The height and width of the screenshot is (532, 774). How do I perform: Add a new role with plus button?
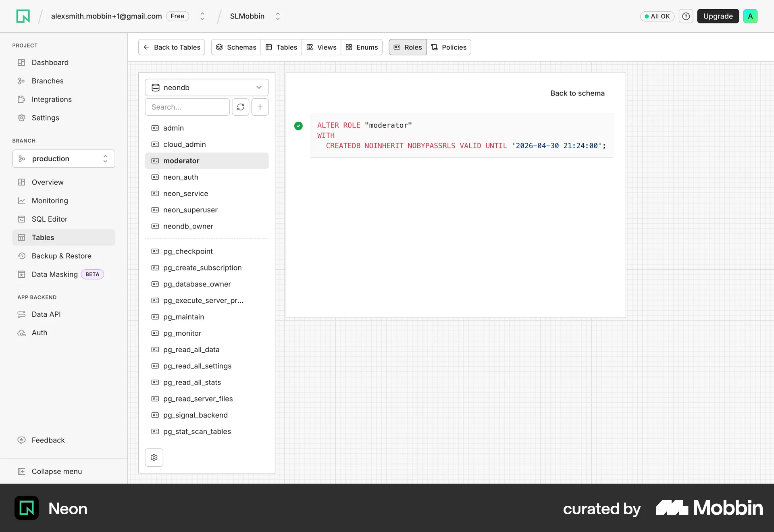(260, 107)
